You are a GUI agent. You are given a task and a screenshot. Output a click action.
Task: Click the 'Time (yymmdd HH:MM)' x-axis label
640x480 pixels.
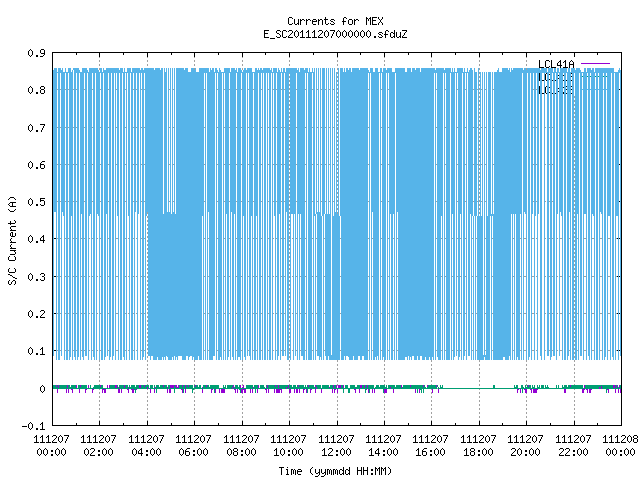pyautogui.click(x=335, y=471)
